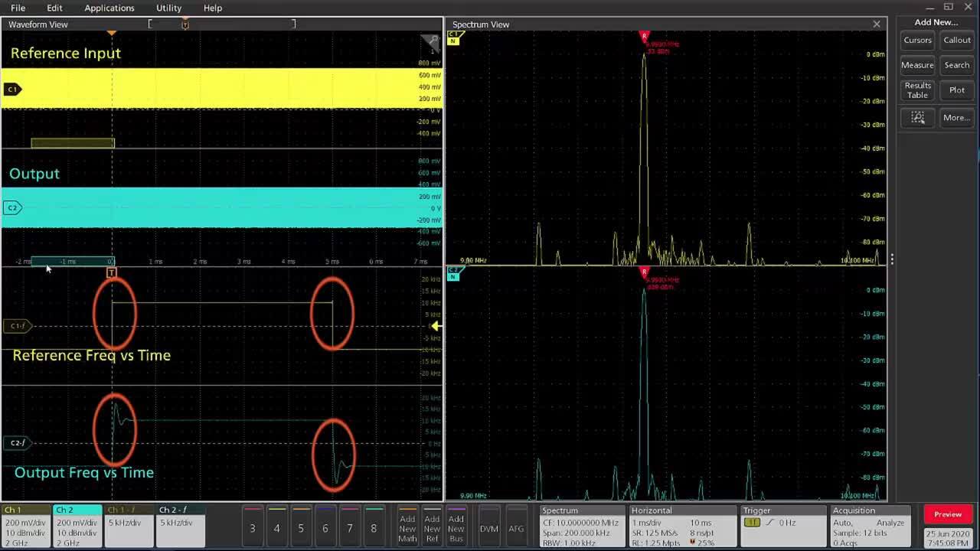Click the C1 channel handle badge
Image resolution: width=980 pixels, height=551 pixels.
(x=12, y=90)
